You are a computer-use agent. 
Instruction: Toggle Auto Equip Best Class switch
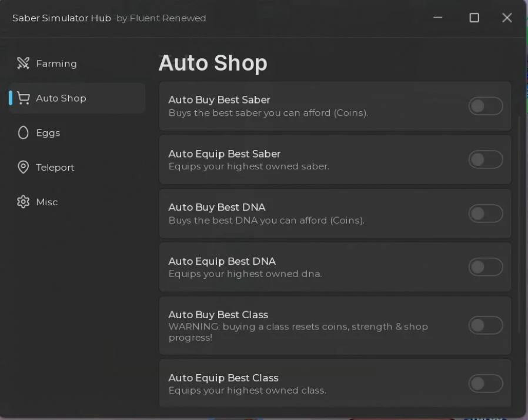tap(486, 384)
